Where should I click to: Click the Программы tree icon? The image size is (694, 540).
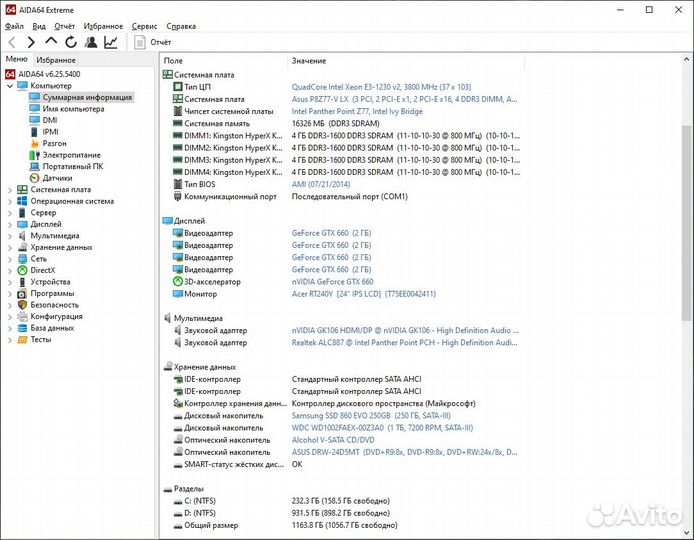[x=22, y=293]
